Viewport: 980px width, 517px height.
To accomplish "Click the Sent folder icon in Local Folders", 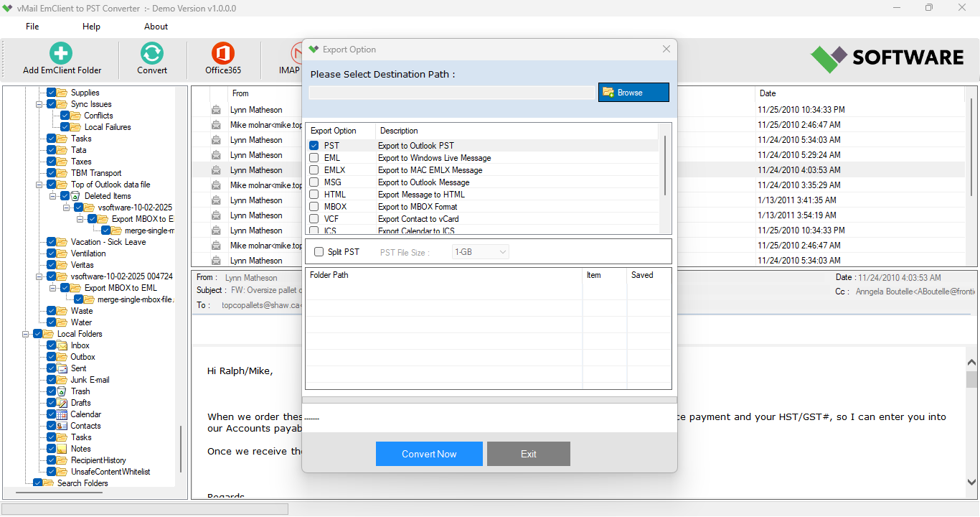I will (62, 368).
